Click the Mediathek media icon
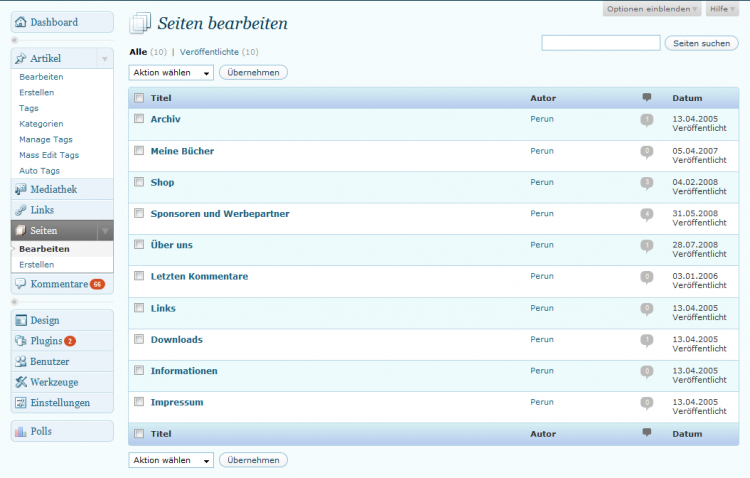 pyautogui.click(x=21, y=189)
